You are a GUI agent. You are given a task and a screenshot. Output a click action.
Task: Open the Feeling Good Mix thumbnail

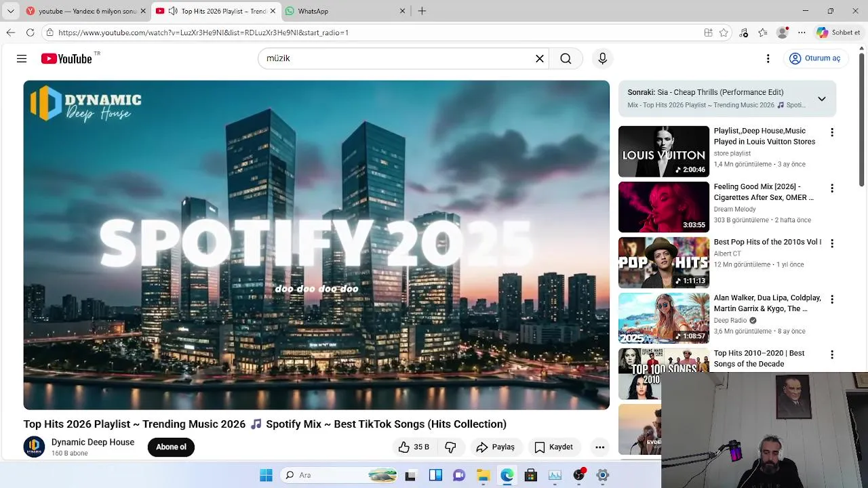(663, 207)
